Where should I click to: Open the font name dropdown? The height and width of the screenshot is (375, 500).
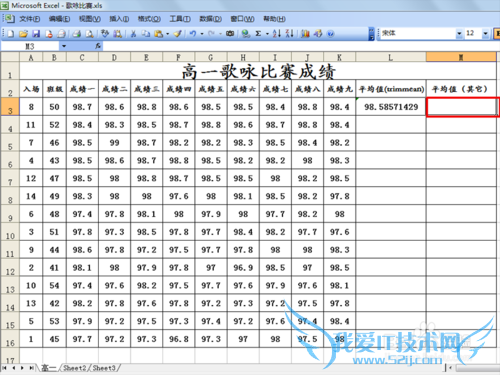pos(459,33)
